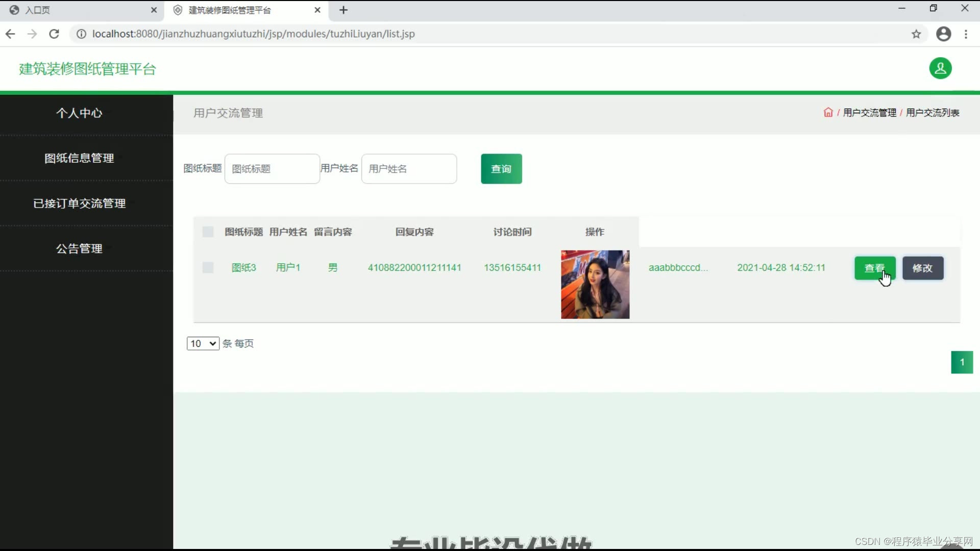
Task: Go back using browser back arrow
Action: [x=10, y=34]
